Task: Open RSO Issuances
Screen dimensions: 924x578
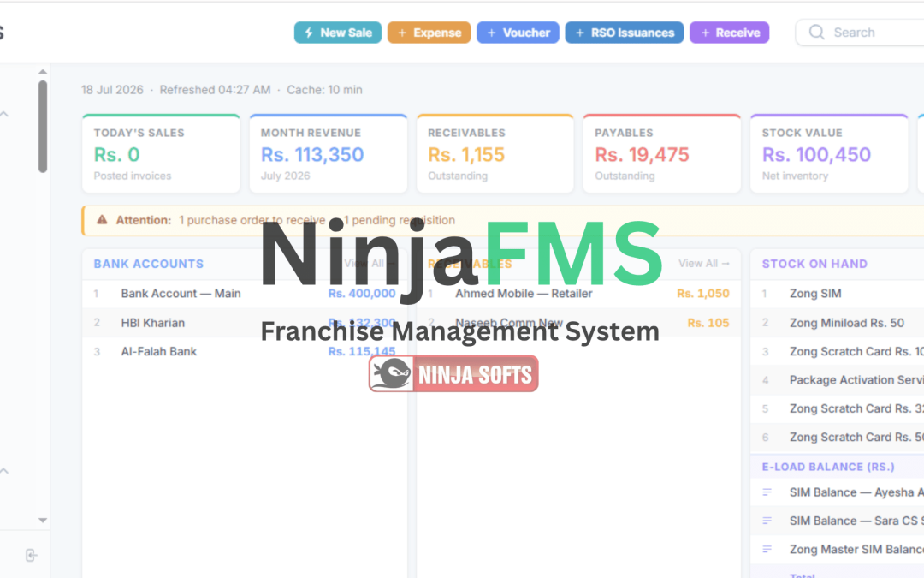Action: coord(624,33)
